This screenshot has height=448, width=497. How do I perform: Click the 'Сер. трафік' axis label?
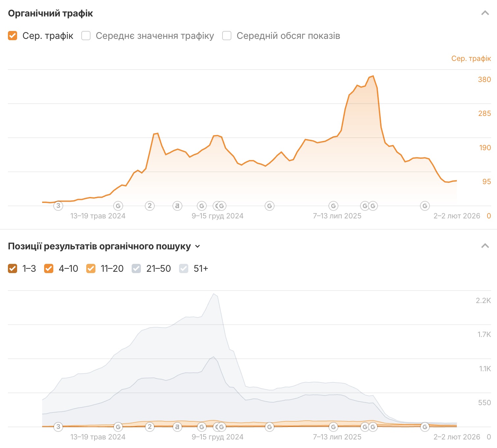pyautogui.click(x=471, y=59)
